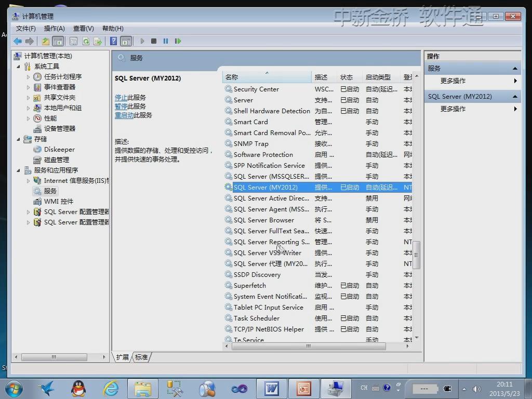Sort by the 启动类型 column header
The width and height of the screenshot is (532, 399).
pos(381,77)
